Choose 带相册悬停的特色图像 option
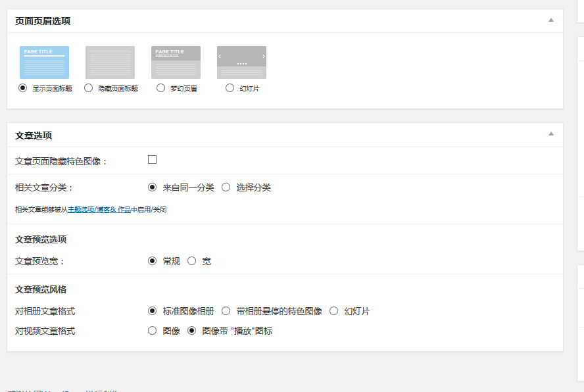584x392 pixels. pyautogui.click(x=226, y=311)
